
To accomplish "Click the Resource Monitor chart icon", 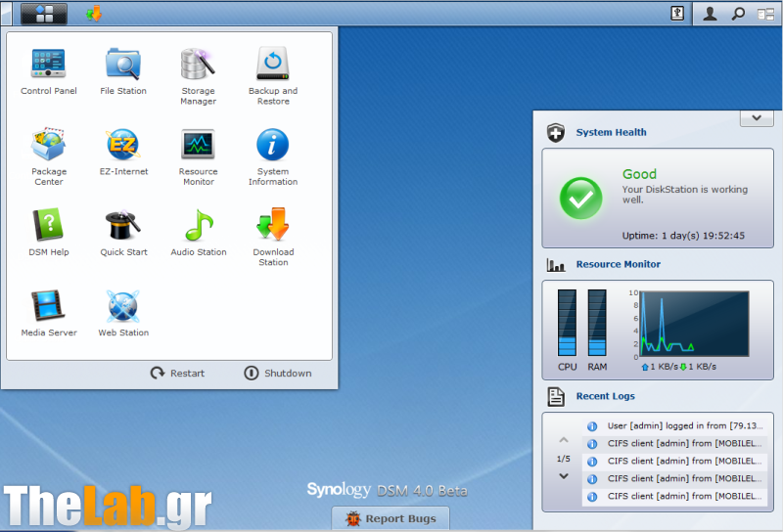I will 555,264.
